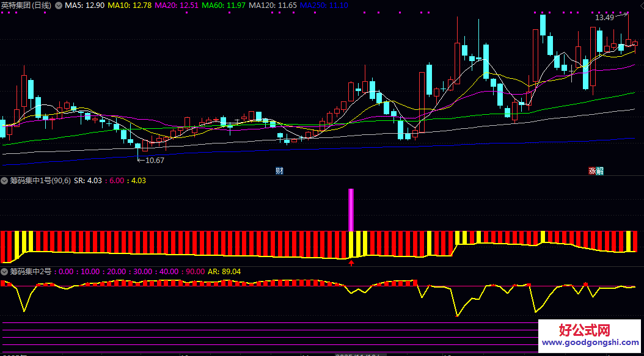Click the magenta 6.00 value in 筹码集中1号

click(x=117, y=181)
